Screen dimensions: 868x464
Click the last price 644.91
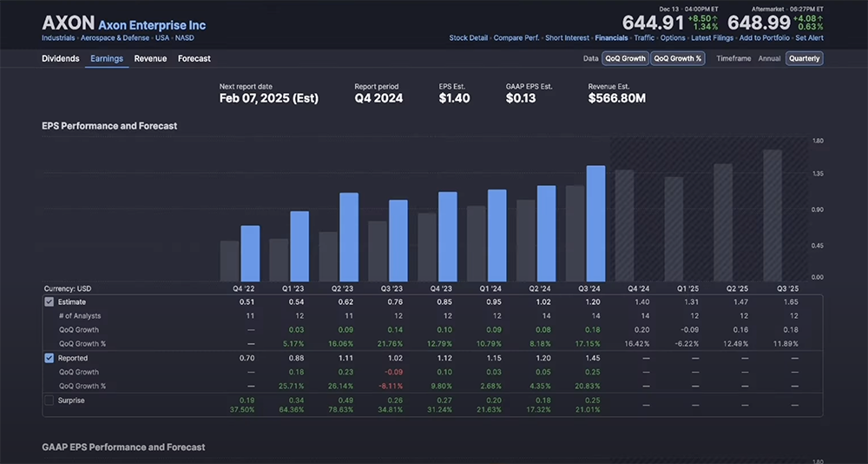click(x=654, y=23)
